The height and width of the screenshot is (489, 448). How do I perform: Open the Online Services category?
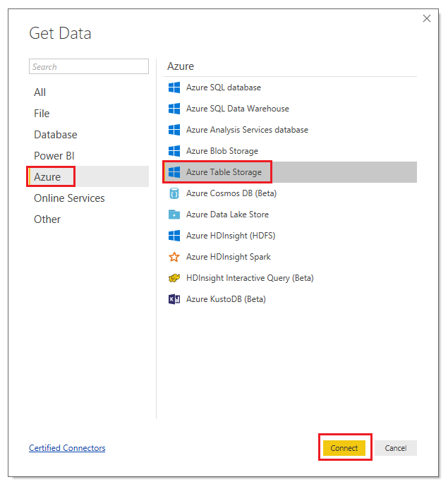point(89,198)
